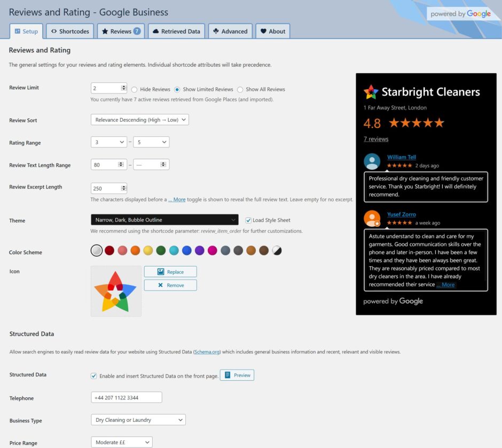Open the Schema.org link
This screenshot has height=448, width=502.
pos(207,352)
